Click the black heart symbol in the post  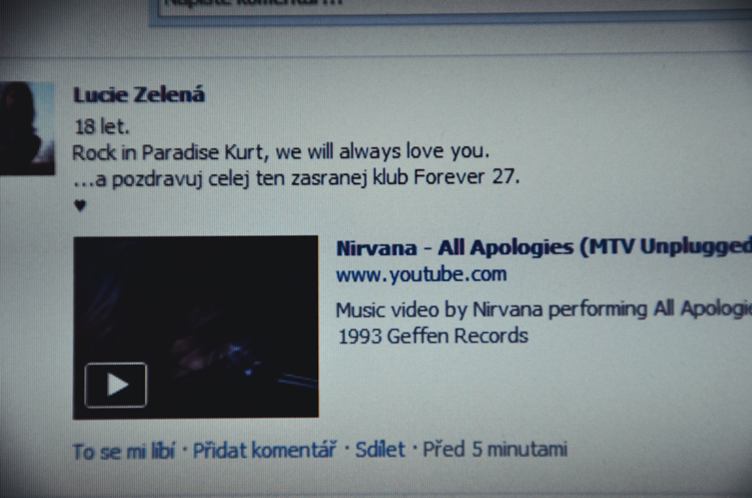click(80, 205)
